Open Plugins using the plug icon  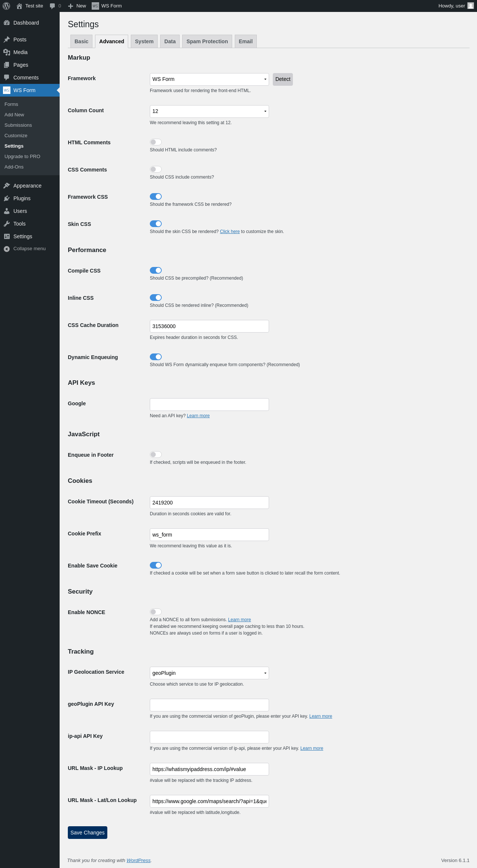7,198
